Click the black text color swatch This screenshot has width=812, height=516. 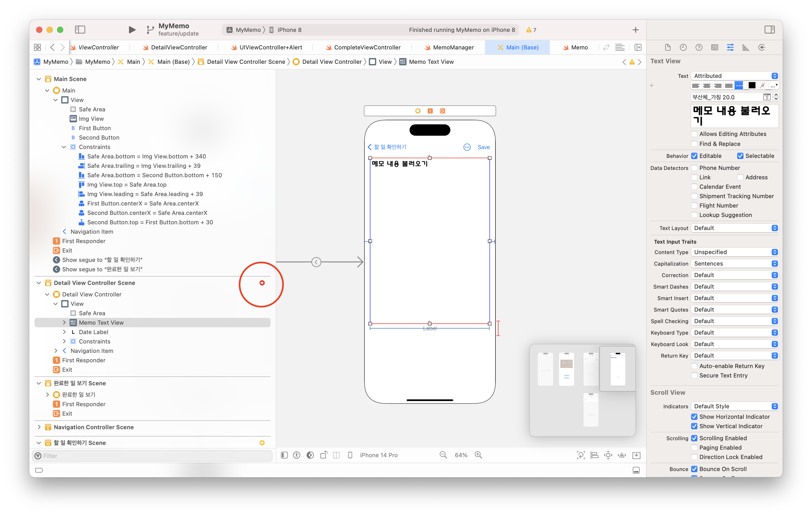point(752,85)
